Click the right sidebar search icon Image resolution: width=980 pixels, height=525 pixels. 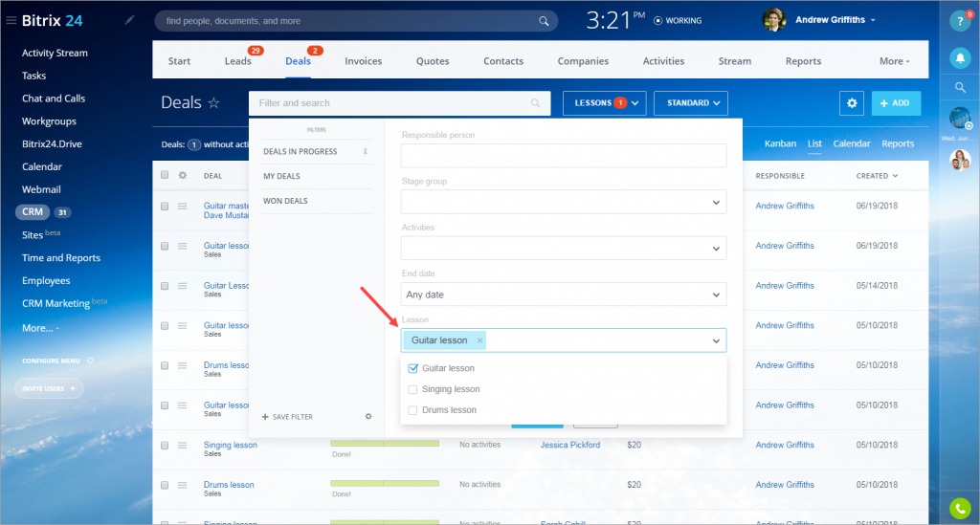960,88
